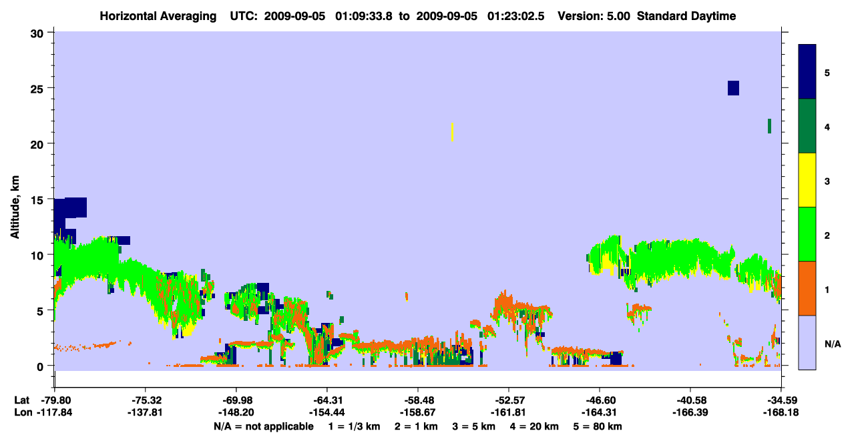
Task: Click the longitude value -137.81
Action: point(146,412)
